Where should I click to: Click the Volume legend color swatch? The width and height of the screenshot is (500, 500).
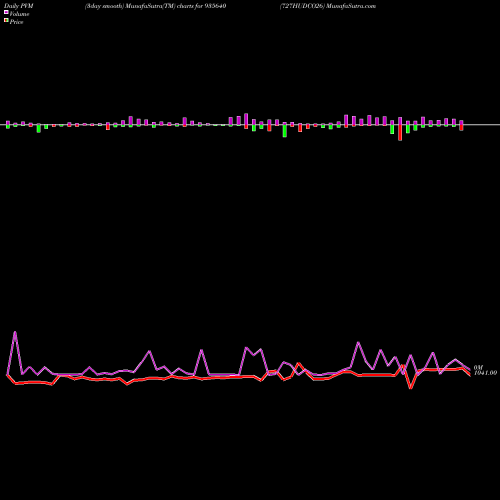6,12
